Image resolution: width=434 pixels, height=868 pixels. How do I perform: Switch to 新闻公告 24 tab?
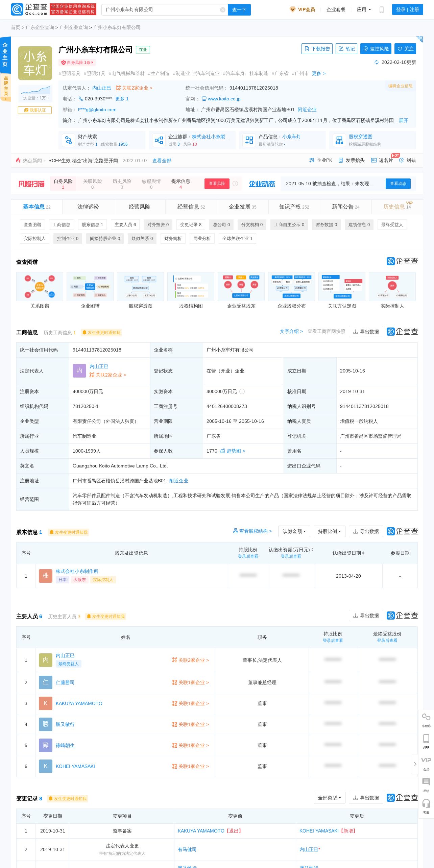pos(346,207)
